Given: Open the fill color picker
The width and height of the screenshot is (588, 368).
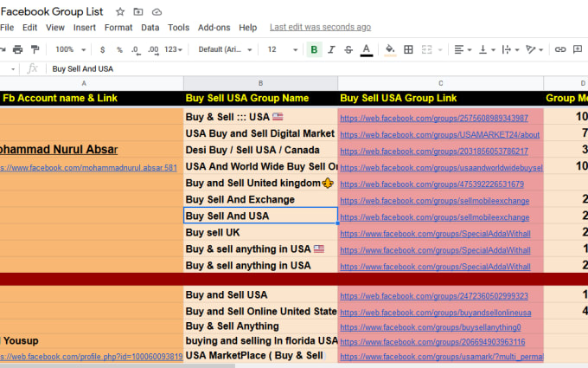Looking at the screenshot, I should coord(390,49).
